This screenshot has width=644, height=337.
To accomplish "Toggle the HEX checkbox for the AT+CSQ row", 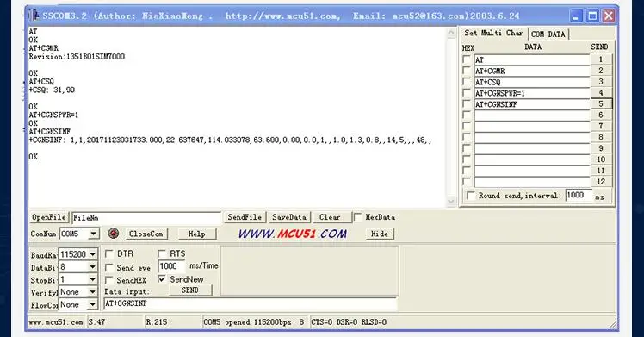I will coord(467,81).
